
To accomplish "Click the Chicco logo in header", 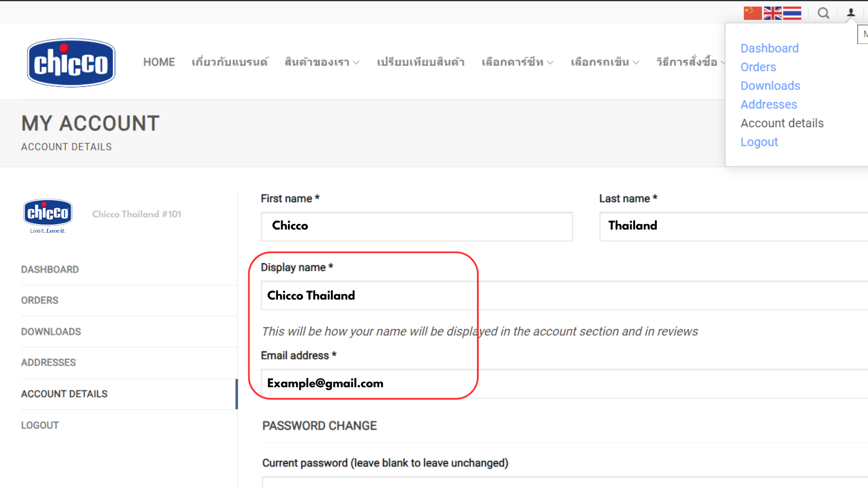I will [x=71, y=62].
